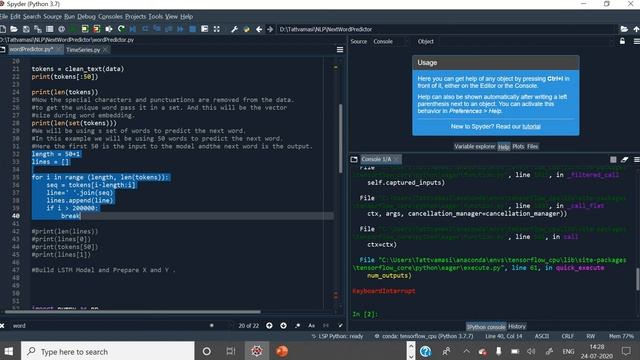Click conda tensorflow_cpu environment status

click(x=424, y=336)
